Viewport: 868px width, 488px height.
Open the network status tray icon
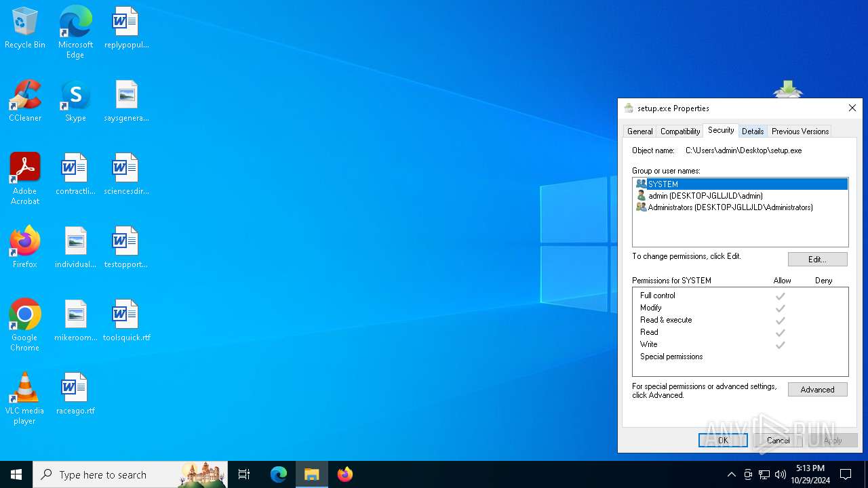[764, 474]
